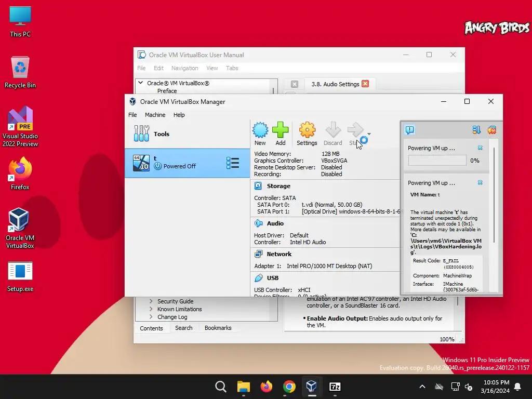Show hidden system tray icons chevron
This screenshot has width=532, height=399.
422,387
